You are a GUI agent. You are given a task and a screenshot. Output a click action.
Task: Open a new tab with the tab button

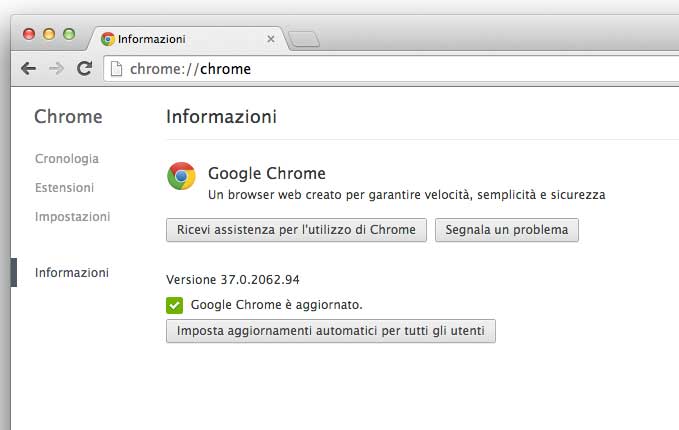tap(303, 39)
